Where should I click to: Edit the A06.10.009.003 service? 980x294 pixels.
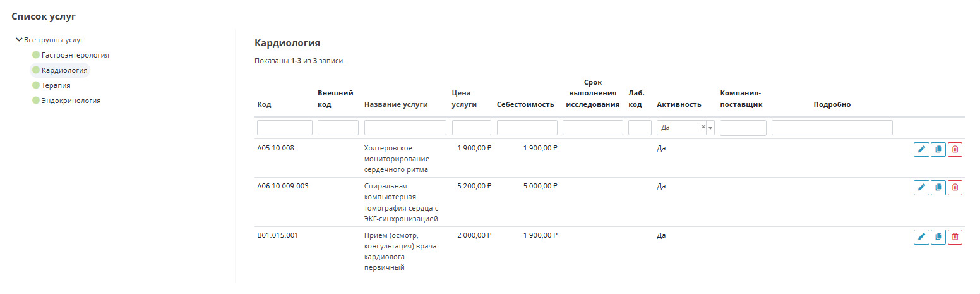tap(921, 188)
